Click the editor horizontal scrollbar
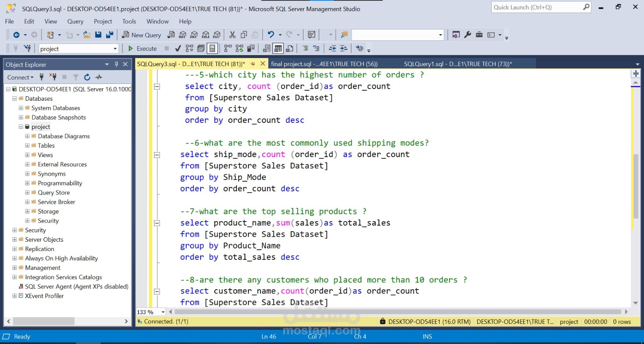 (398, 312)
